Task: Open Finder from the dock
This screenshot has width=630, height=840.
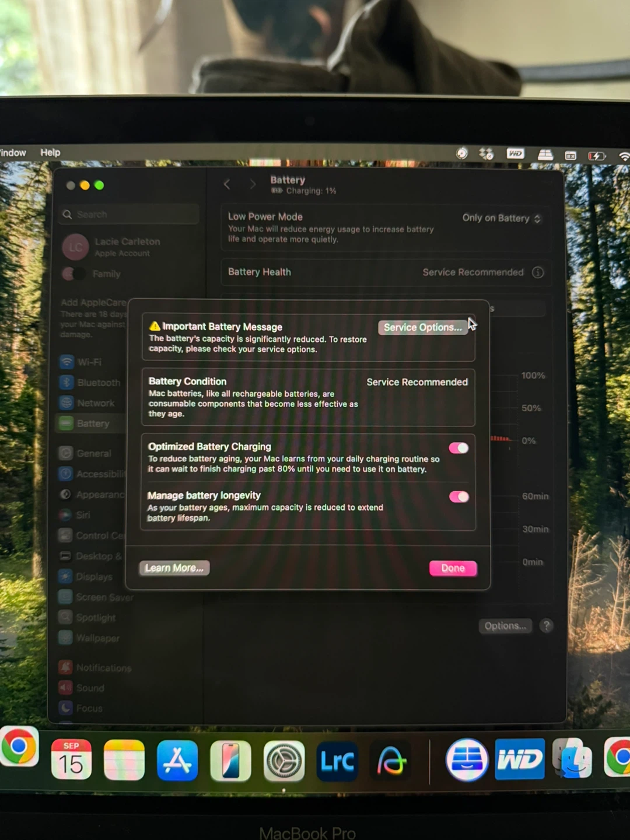Action: [572, 758]
